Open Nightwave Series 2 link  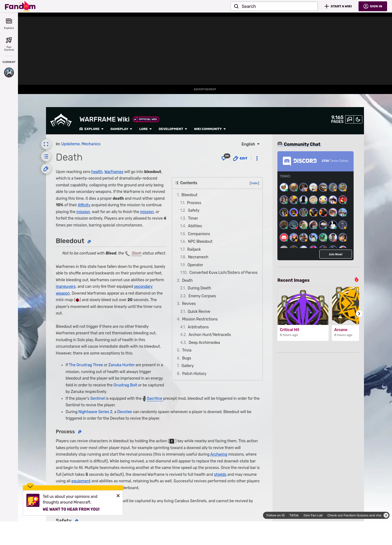(95, 412)
